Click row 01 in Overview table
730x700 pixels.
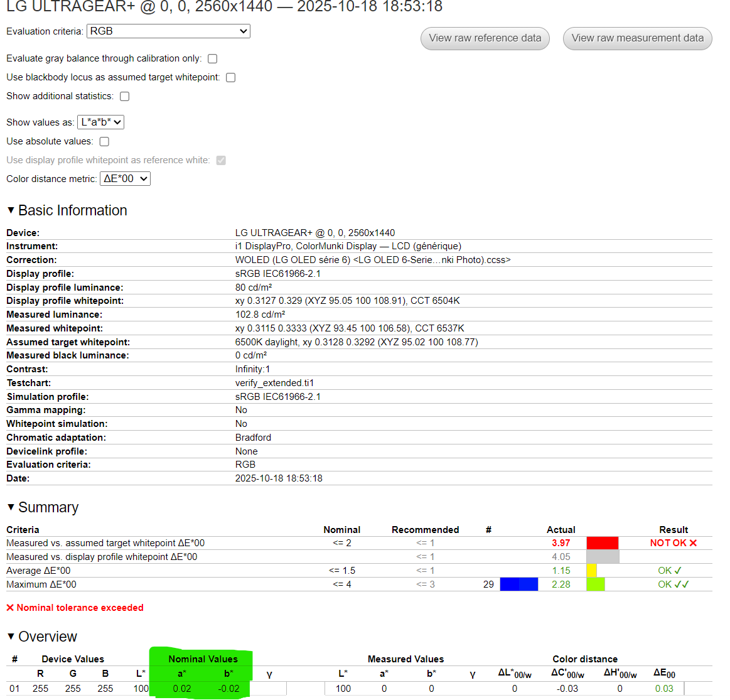[x=359, y=689]
